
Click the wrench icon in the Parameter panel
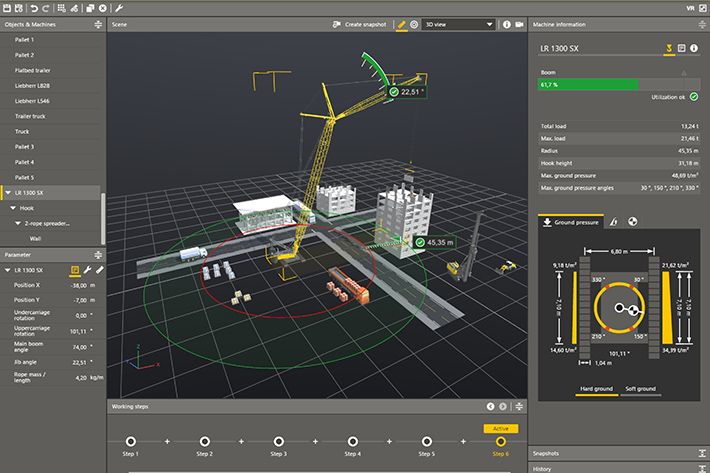click(x=87, y=270)
